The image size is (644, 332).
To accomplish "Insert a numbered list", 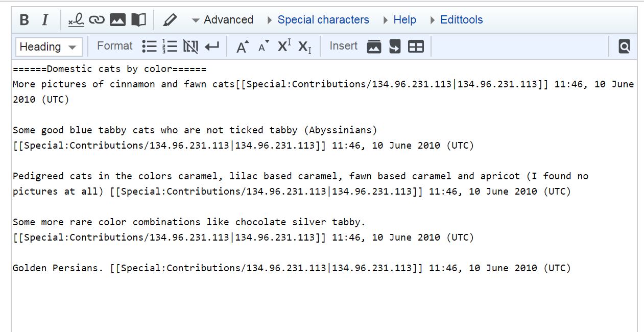I will [x=170, y=46].
